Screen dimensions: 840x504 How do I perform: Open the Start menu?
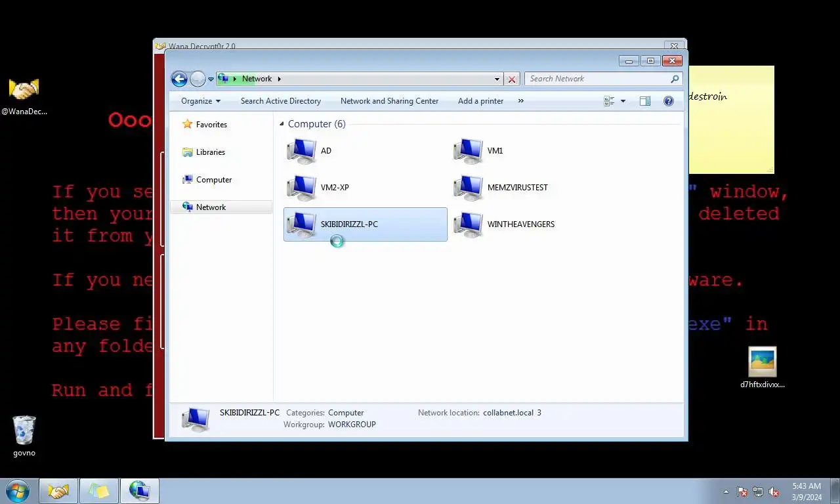tap(17, 491)
